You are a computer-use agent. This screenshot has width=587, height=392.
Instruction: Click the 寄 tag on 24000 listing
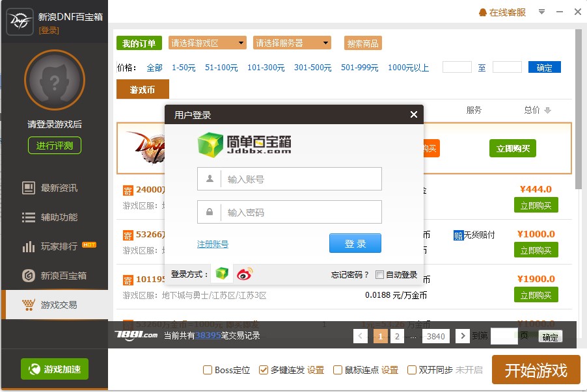pyautogui.click(x=128, y=190)
